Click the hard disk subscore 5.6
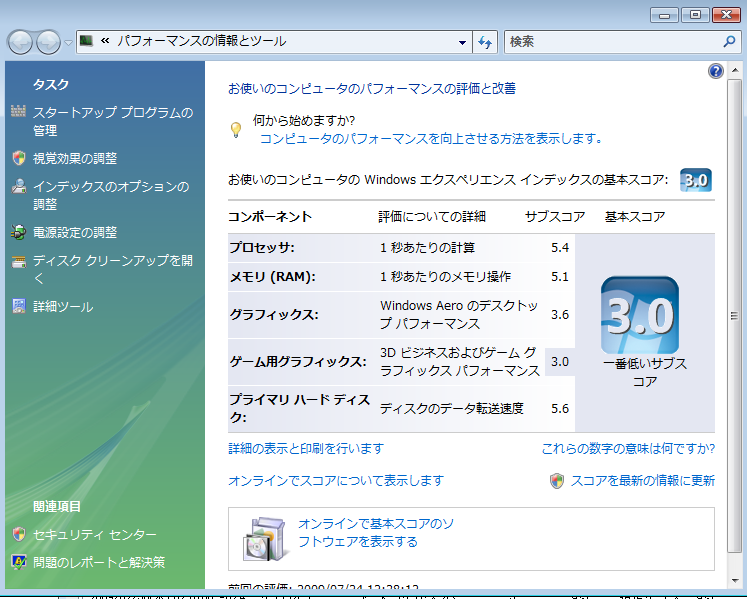This screenshot has width=747, height=599. point(560,408)
